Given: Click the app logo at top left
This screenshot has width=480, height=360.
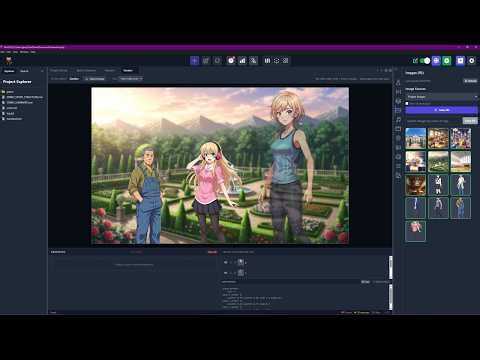Looking at the screenshot, I should (x=9, y=61).
